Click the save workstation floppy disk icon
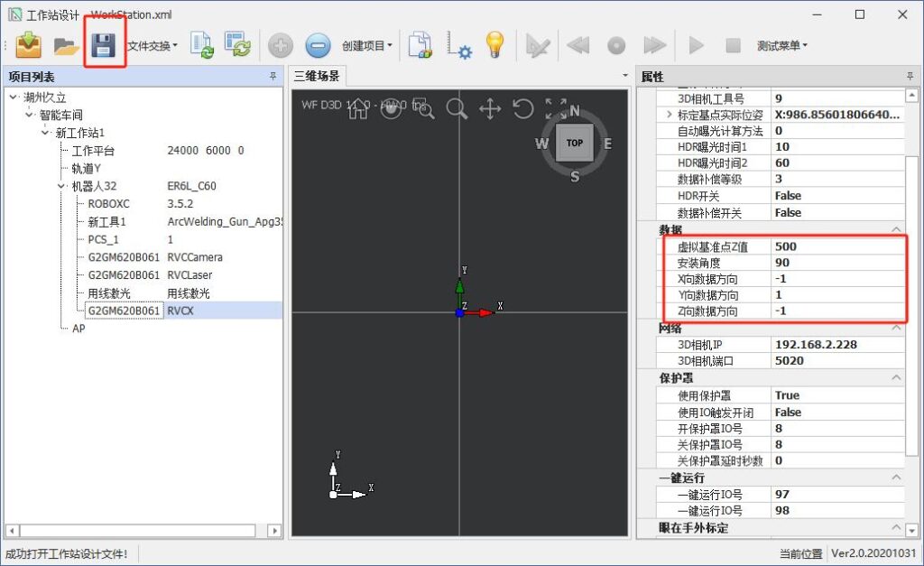 [x=104, y=44]
